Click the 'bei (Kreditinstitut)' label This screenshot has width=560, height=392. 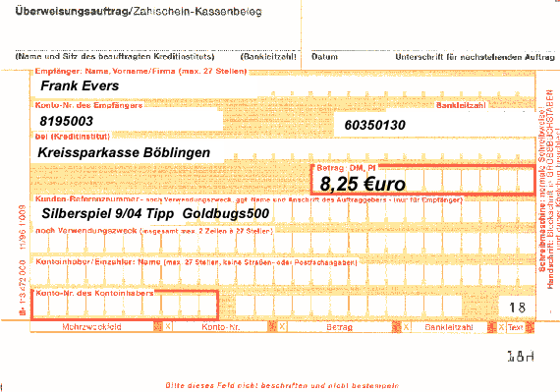(x=73, y=137)
